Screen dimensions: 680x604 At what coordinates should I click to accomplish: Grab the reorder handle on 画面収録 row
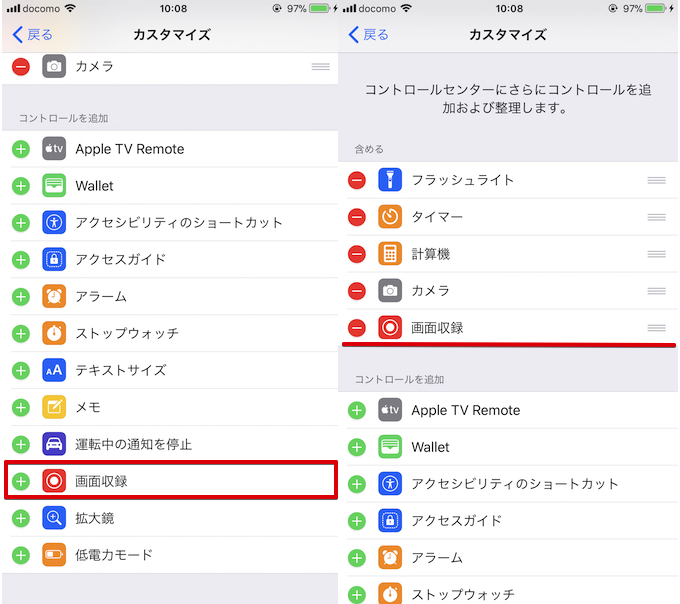click(x=656, y=328)
